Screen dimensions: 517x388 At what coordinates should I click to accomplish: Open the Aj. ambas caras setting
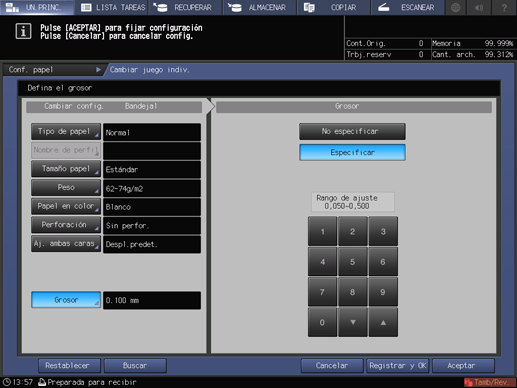[66, 244]
